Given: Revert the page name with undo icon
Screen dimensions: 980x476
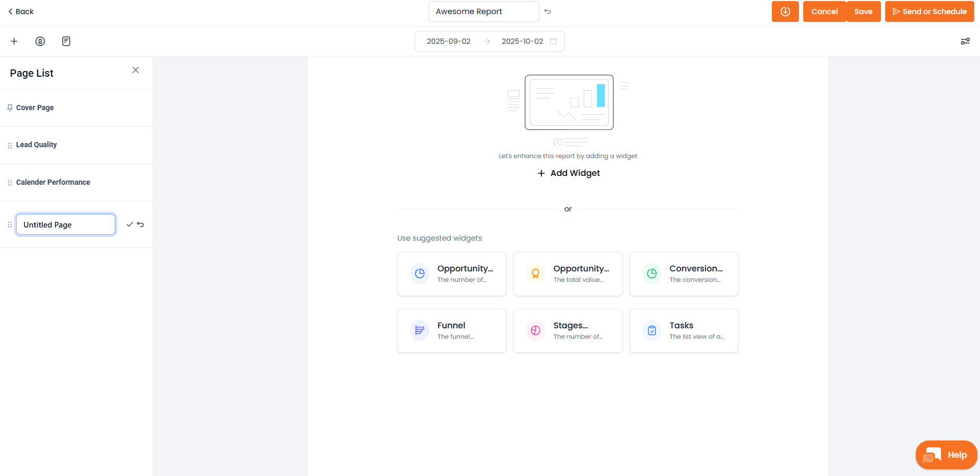Looking at the screenshot, I should pyautogui.click(x=141, y=224).
